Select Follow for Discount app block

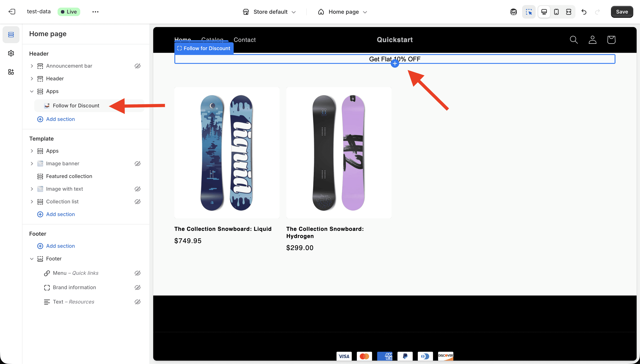pyautogui.click(x=76, y=105)
